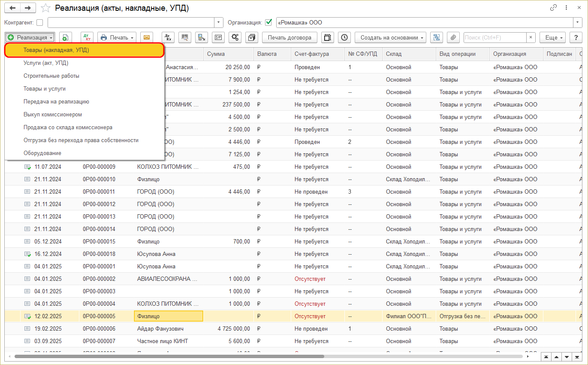Choose Товары и услуги from the menu
The width and height of the screenshot is (588, 365).
pyautogui.click(x=45, y=89)
